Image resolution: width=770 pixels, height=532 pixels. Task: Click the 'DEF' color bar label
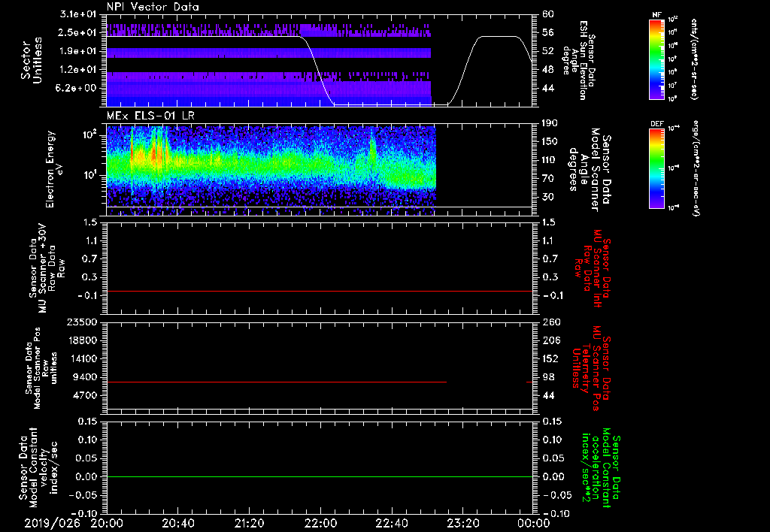656,124
